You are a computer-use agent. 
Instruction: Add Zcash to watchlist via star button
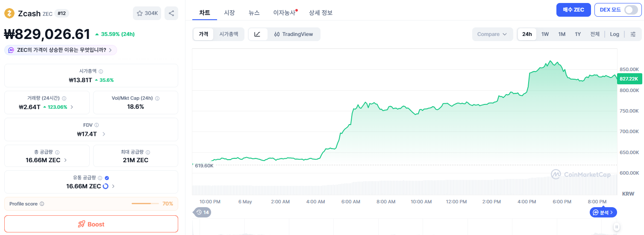pos(147,13)
